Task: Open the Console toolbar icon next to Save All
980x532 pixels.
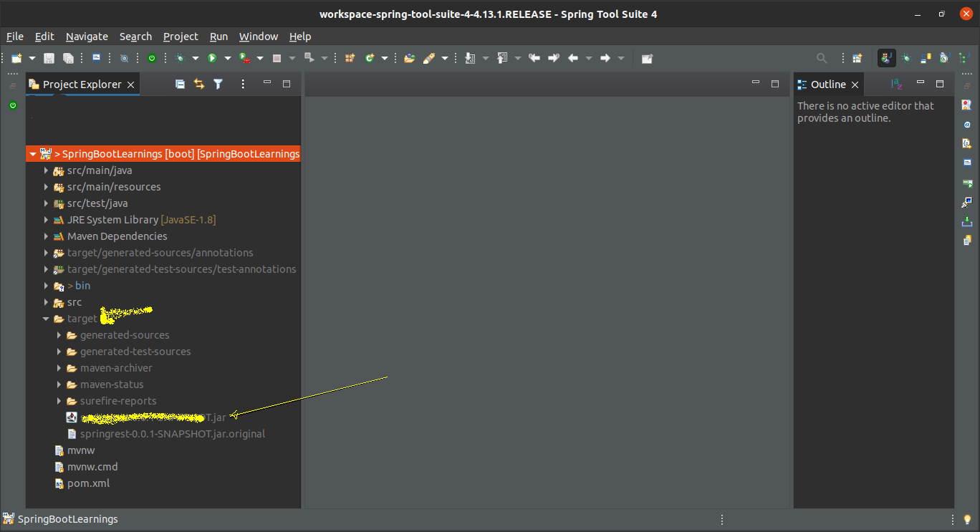Action: 96,58
